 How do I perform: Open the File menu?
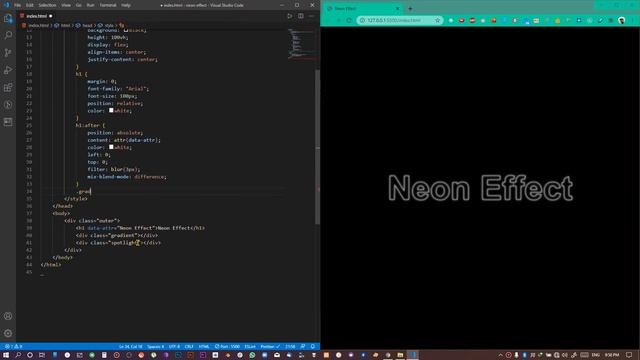pyautogui.click(x=18, y=5)
